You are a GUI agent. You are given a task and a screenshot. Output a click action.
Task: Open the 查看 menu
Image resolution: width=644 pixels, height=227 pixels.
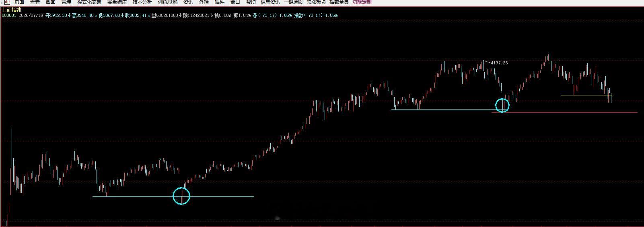tap(35, 2)
